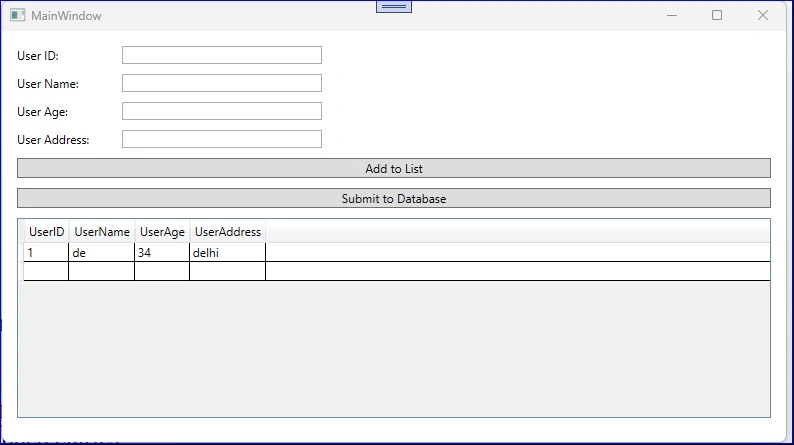Select the cell containing 'de'
Image resolution: width=794 pixels, height=445 pixels.
pos(101,253)
